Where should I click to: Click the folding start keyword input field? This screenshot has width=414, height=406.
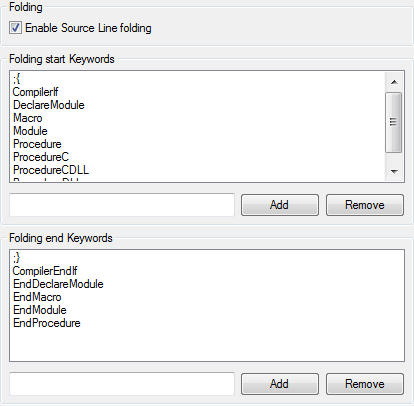[x=122, y=205]
